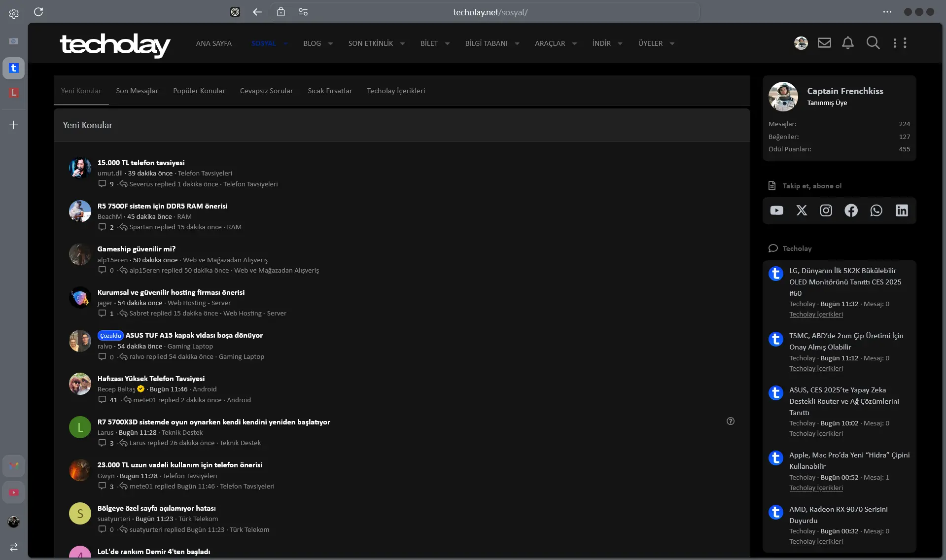Expand the BİLGİ TABANI dropdown arrow
946x560 pixels.
point(517,43)
